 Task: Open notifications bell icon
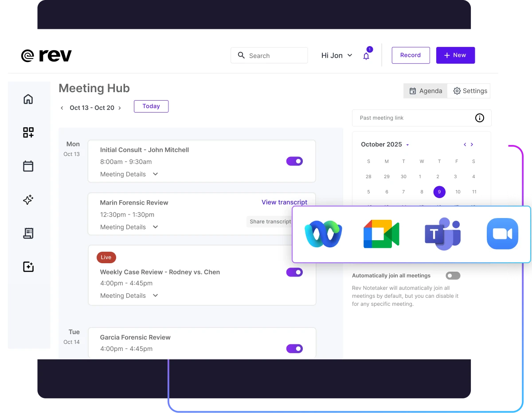(x=366, y=56)
